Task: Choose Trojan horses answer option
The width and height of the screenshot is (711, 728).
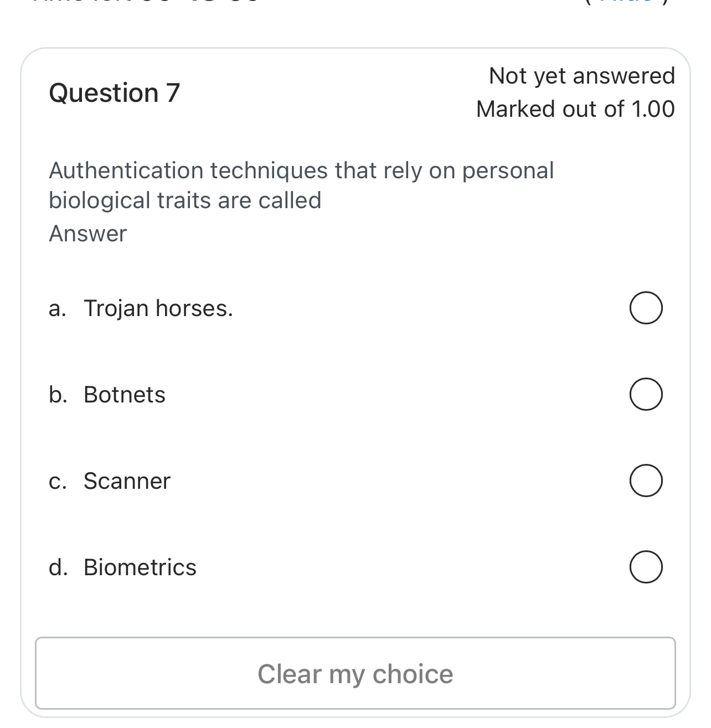Action: [x=646, y=308]
